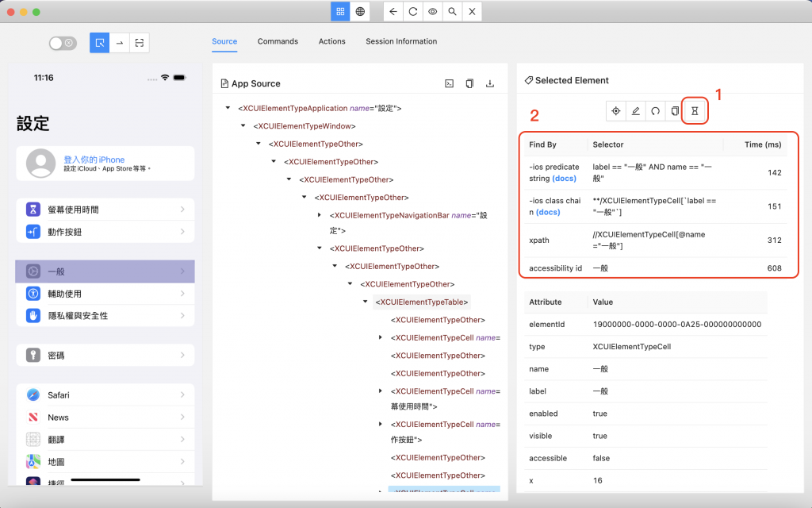
Task: Click the back arrow in top toolbar
Action: (393, 11)
